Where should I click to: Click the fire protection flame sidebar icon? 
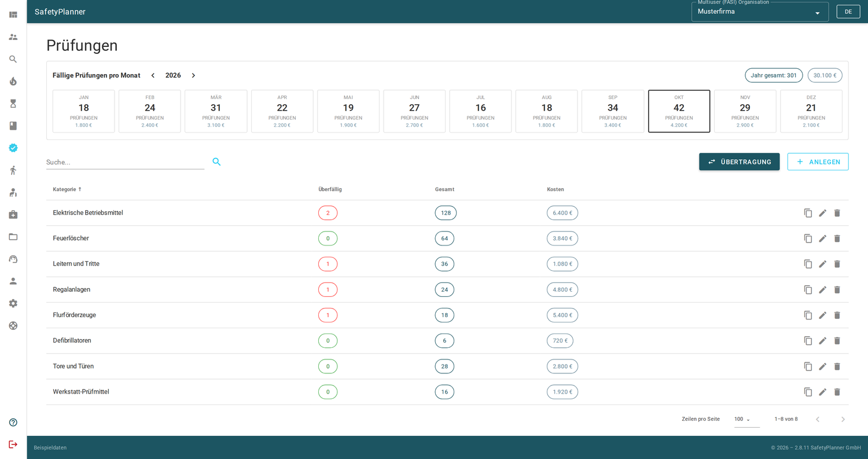[x=13, y=81]
